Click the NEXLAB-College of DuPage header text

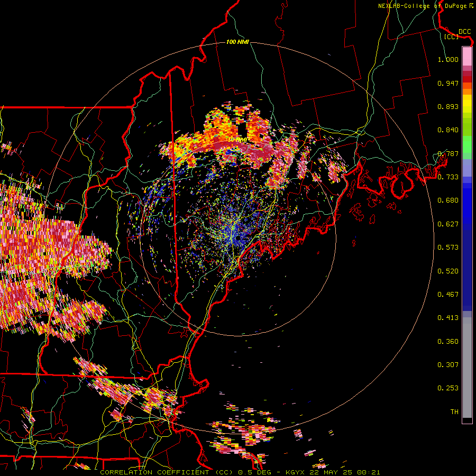coord(422,6)
